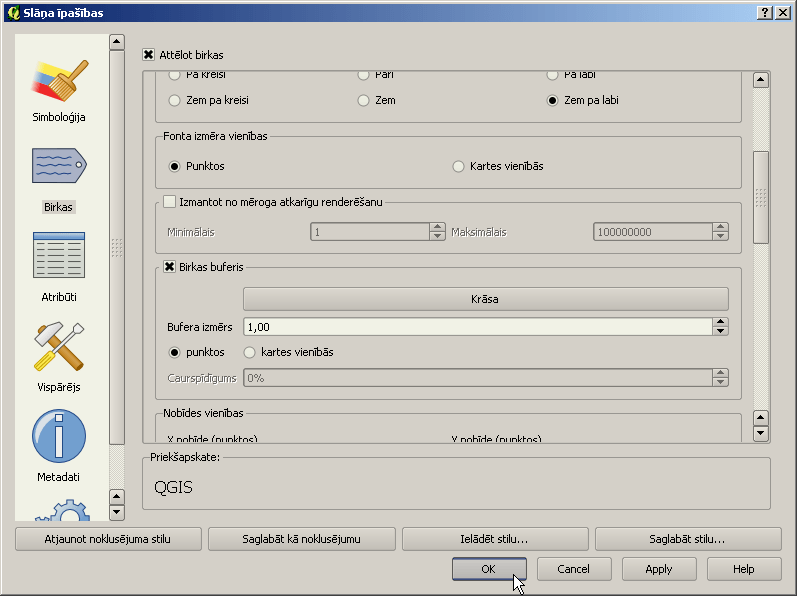797x596 pixels.
Task: Increase the Maksimālais scale spinner value
Action: (x=720, y=228)
